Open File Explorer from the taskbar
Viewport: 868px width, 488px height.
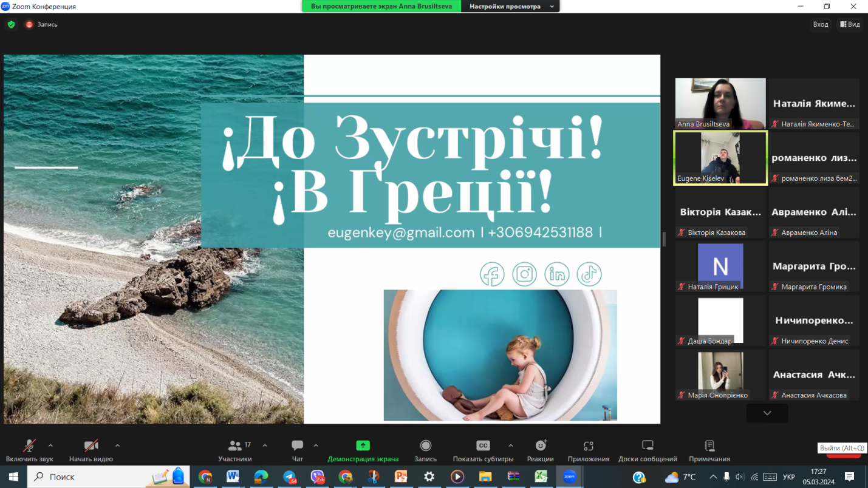[x=485, y=477]
